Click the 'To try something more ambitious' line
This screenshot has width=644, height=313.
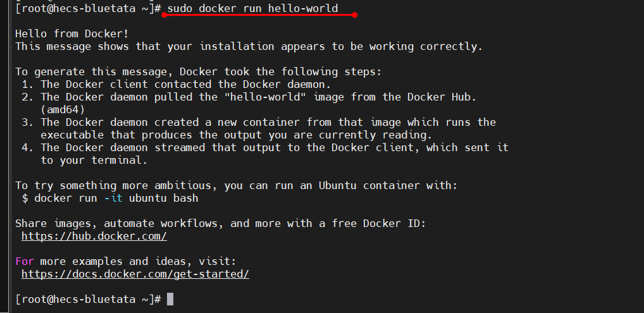(x=236, y=185)
